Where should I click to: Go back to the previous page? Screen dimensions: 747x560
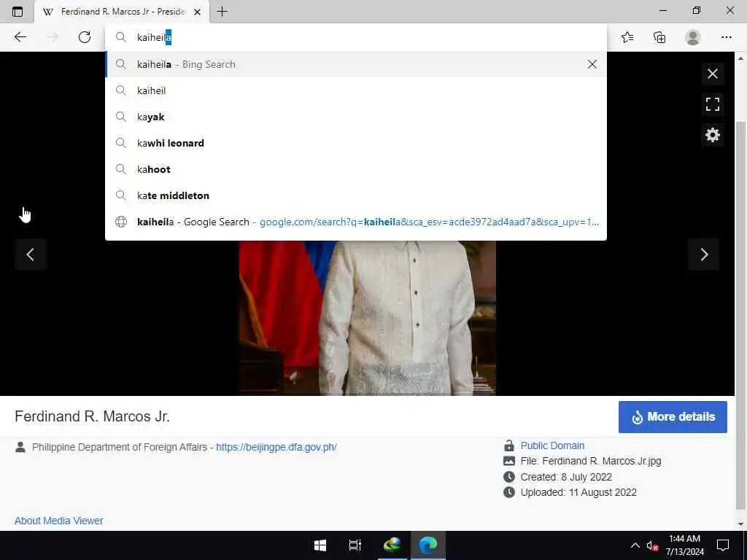[x=20, y=37]
